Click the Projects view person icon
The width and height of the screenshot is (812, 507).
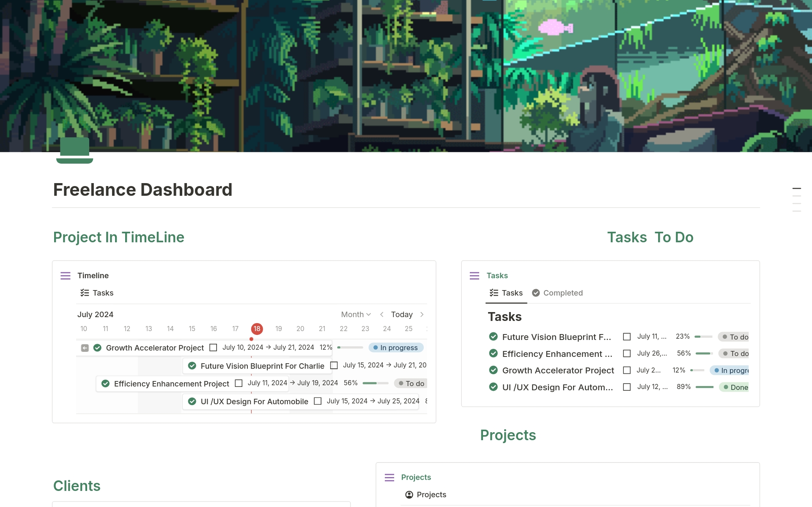(409, 495)
